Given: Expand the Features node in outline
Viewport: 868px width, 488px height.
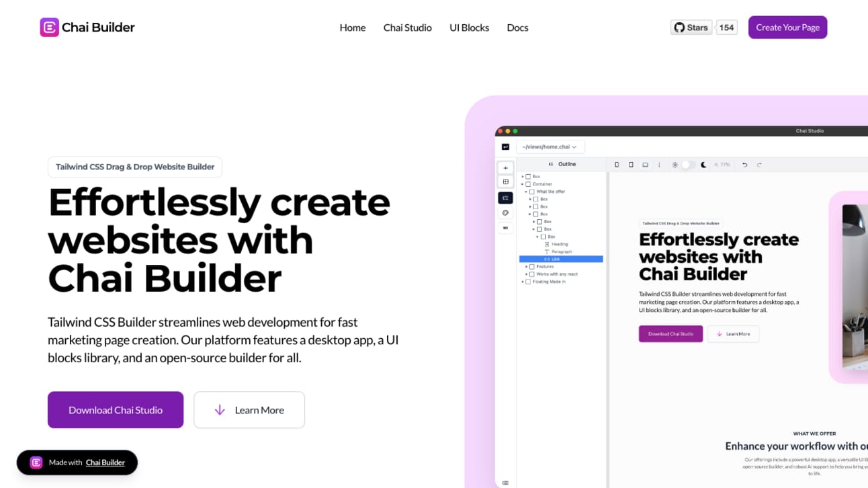Looking at the screenshot, I should (526, 267).
